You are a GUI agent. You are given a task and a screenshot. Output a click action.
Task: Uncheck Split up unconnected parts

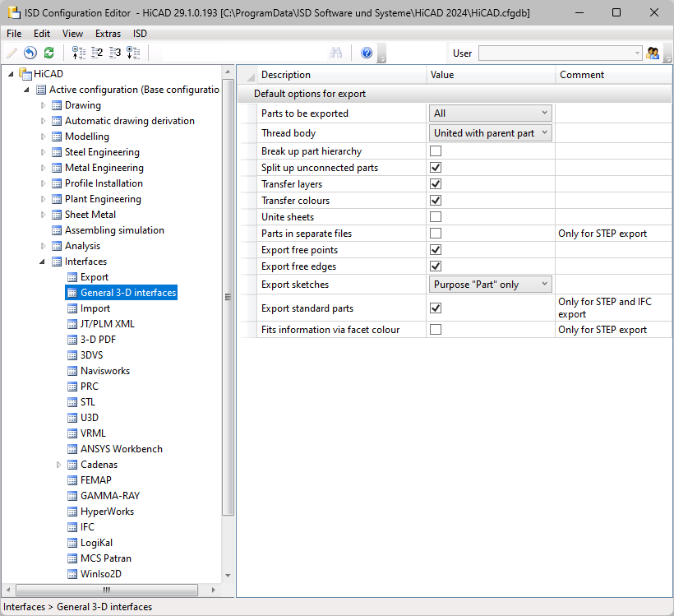436,167
